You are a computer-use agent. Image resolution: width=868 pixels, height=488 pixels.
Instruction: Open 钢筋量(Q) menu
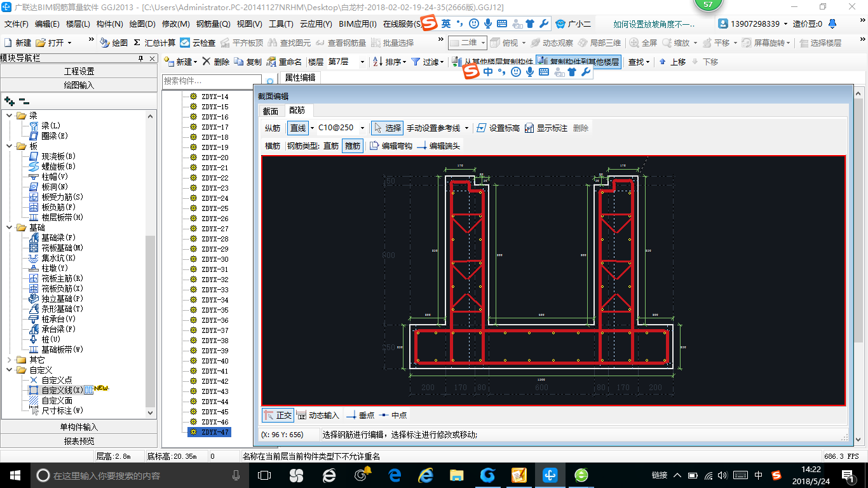click(x=213, y=24)
